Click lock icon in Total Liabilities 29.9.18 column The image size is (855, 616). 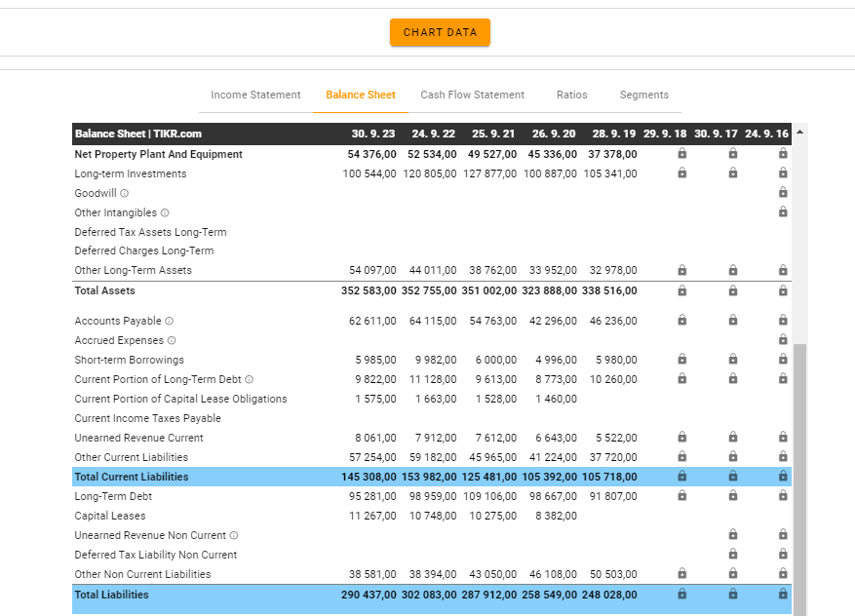pyautogui.click(x=681, y=594)
